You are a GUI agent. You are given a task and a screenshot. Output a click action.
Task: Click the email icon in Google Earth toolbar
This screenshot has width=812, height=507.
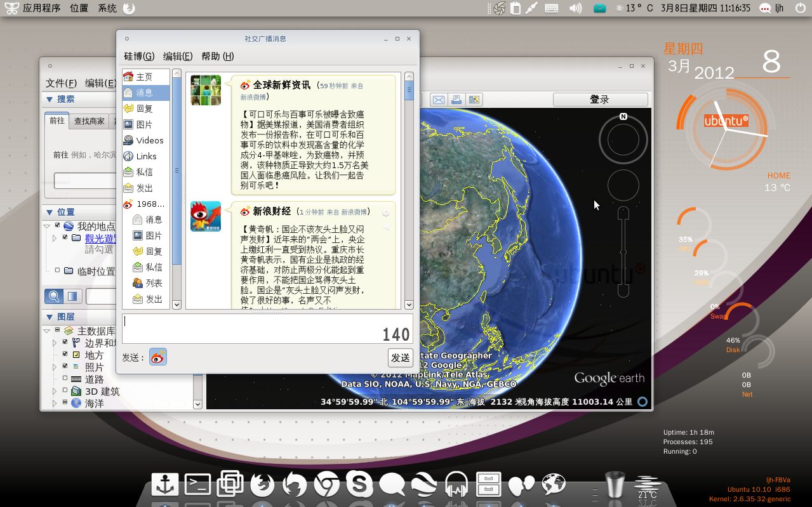(438, 100)
